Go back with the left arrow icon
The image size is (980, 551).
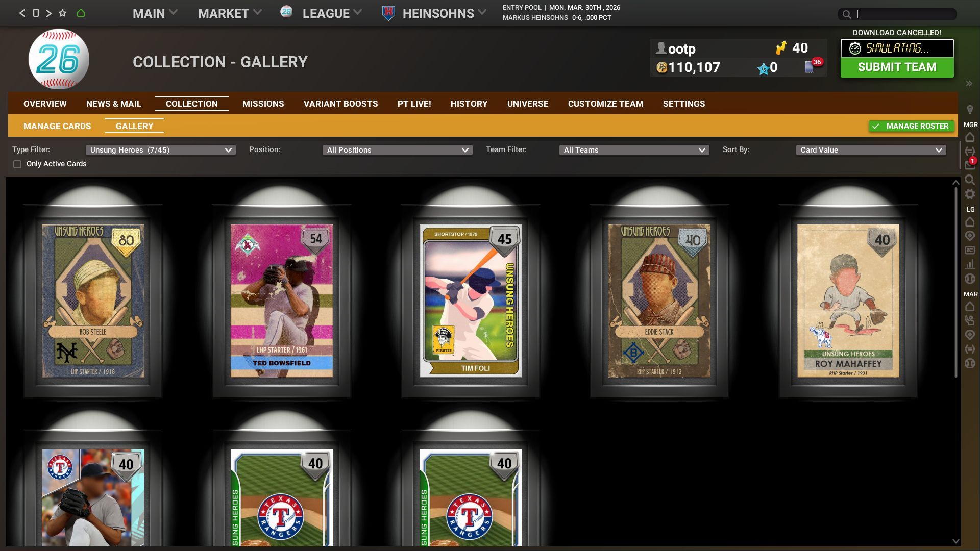[22, 13]
